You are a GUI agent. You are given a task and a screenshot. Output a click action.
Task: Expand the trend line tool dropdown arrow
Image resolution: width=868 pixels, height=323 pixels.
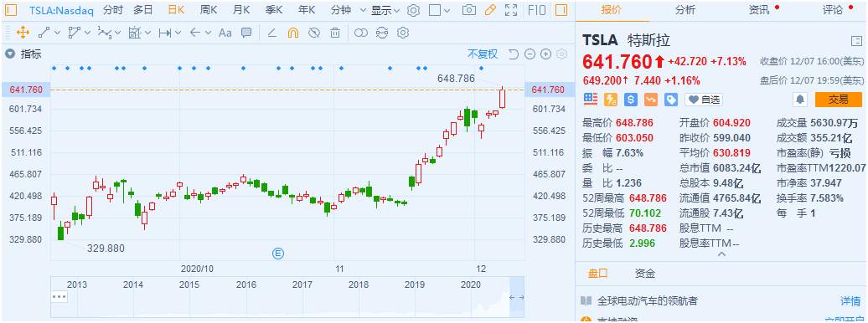click(57, 33)
